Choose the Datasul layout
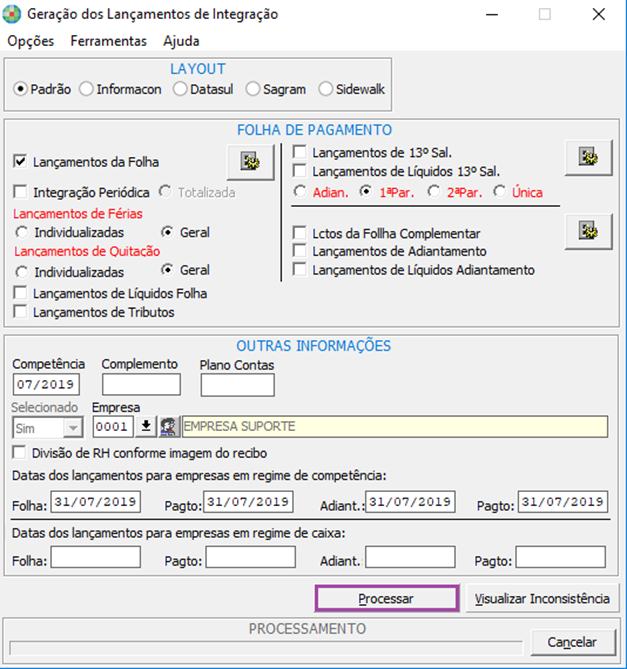The image size is (627, 669). (x=180, y=89)
